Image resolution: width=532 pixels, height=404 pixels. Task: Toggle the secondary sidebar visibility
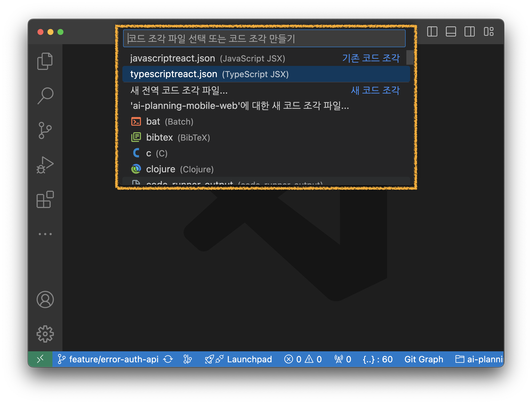pyautogui.click(x=469, y=32)
